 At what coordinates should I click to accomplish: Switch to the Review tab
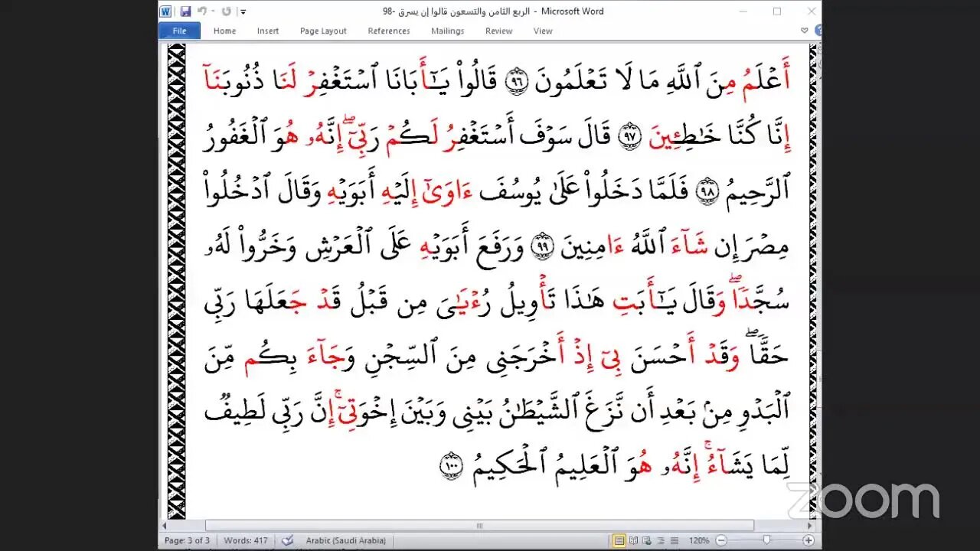pyautogui.click(x=498, y=31)
